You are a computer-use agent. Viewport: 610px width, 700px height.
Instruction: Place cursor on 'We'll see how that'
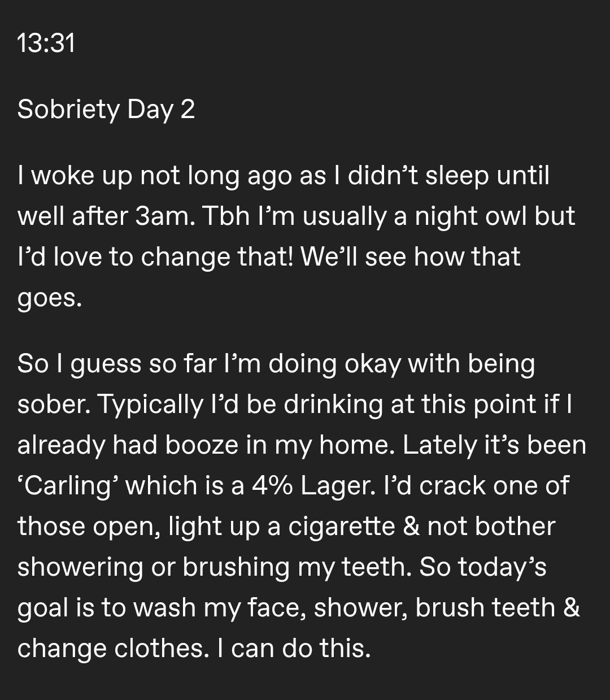pyautogui.click(x=411, y=258)
